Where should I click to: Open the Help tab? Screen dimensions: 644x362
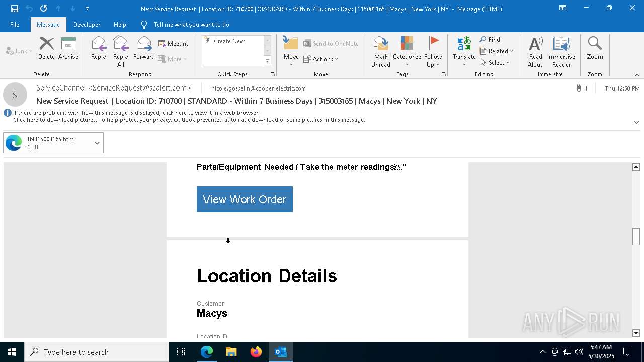coord(120,25)
